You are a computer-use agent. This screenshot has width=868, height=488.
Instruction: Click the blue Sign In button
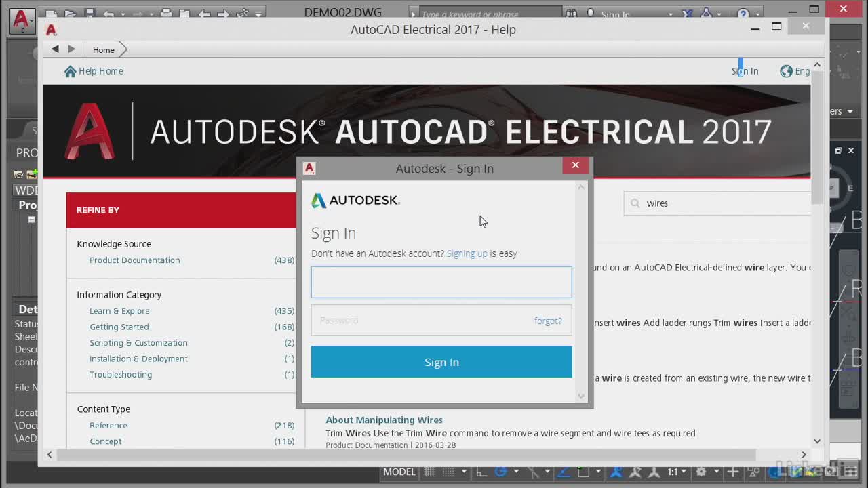click(x=441, y=362)
